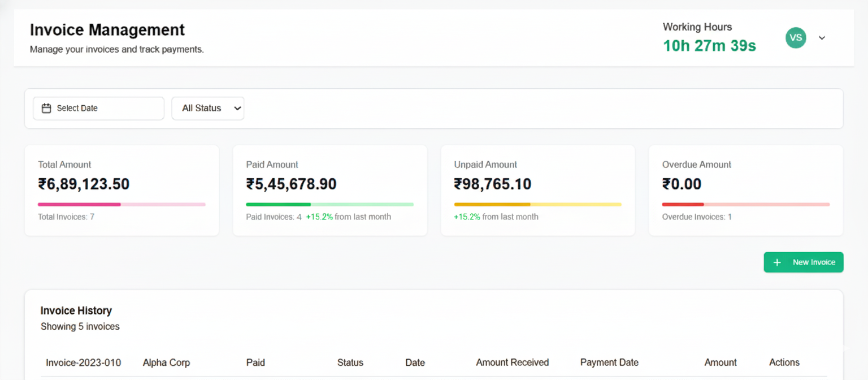Open the VS user avatar
The height and width of the screenshot is (380, 868).
point(796,37)
